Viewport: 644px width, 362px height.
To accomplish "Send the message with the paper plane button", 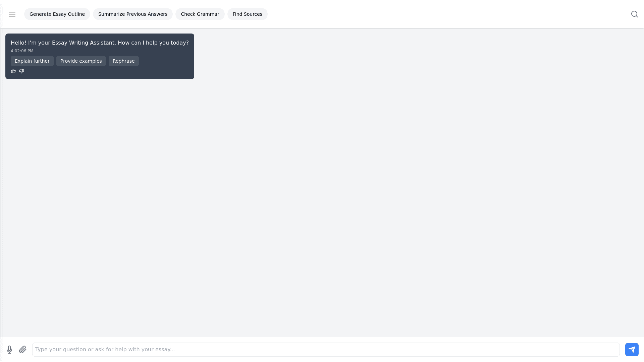I will [x=632, y=350].
